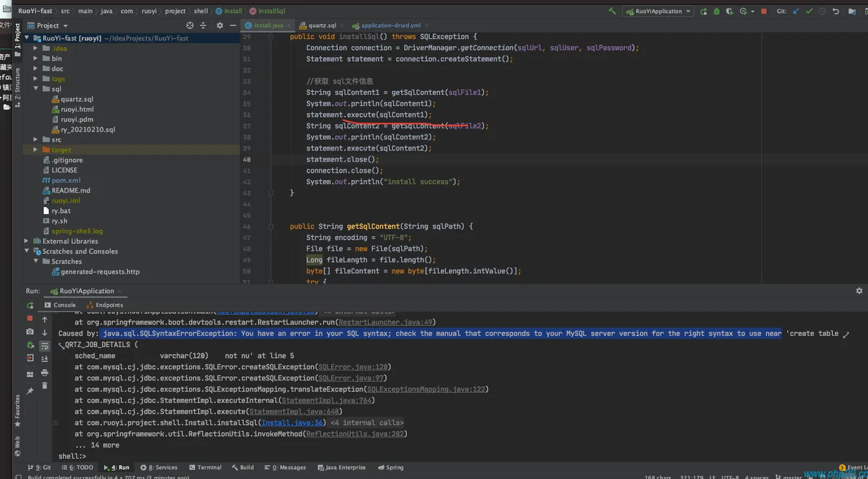Click the StatementImpl.java:648 link
868x479 pixels.
(x=294, y=411)
